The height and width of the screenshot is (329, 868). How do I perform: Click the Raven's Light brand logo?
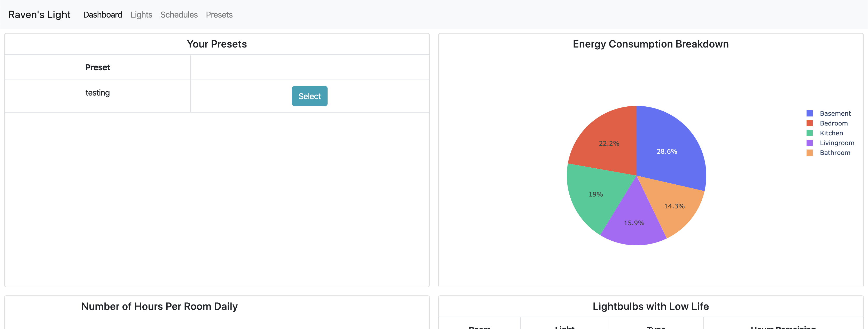tap(39, 14)
